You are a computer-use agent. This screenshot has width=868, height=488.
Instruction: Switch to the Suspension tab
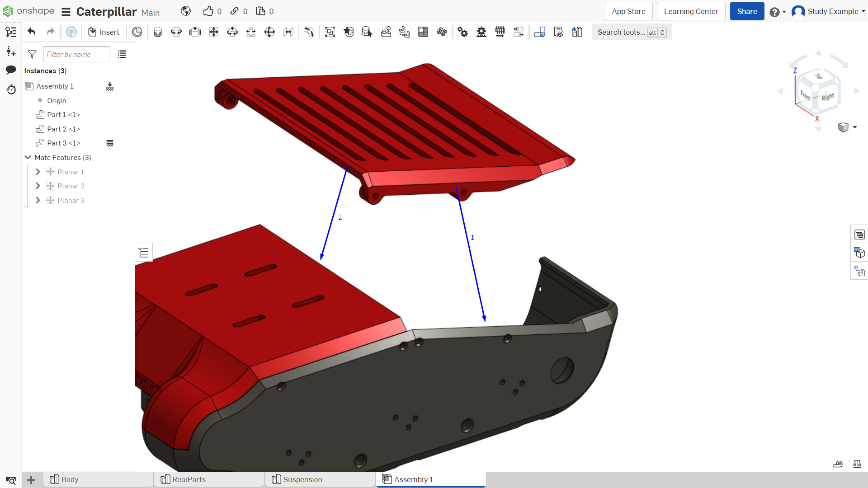[321, 479]
